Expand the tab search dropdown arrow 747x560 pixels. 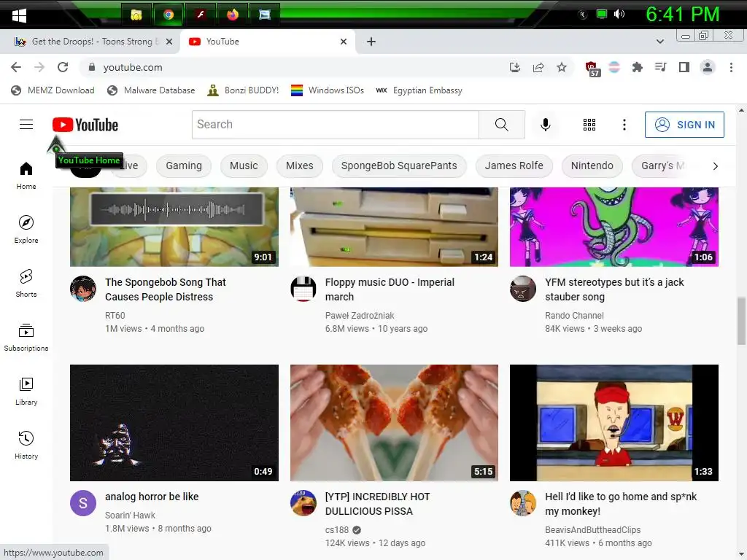[x=659, y=42]
